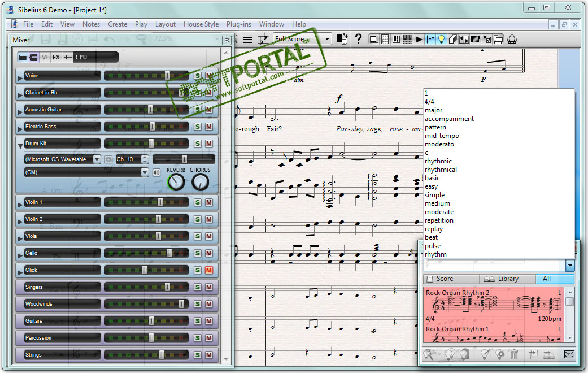Collapse the Drum Kit strip
Screen dimensions: 588x373
pos(20,146)
